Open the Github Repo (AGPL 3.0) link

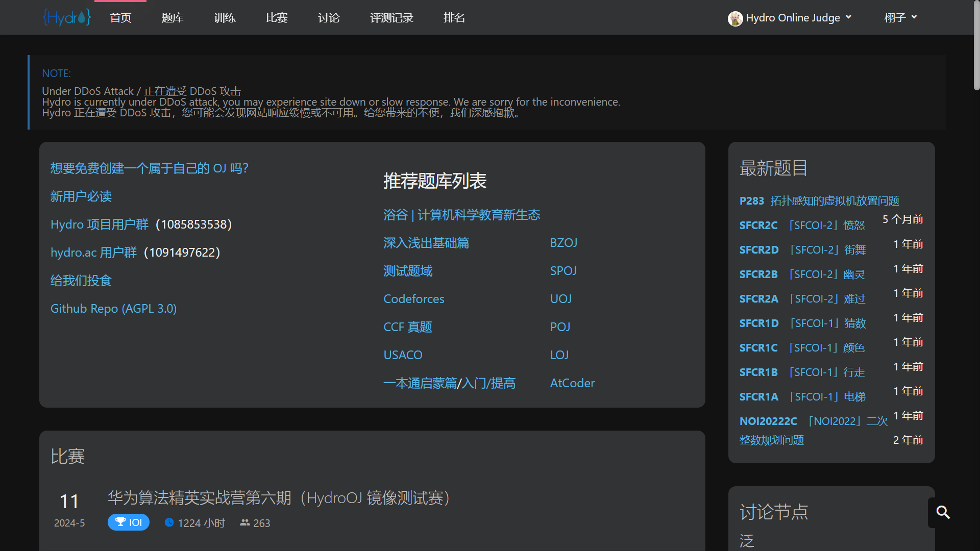tap(113, 309)
